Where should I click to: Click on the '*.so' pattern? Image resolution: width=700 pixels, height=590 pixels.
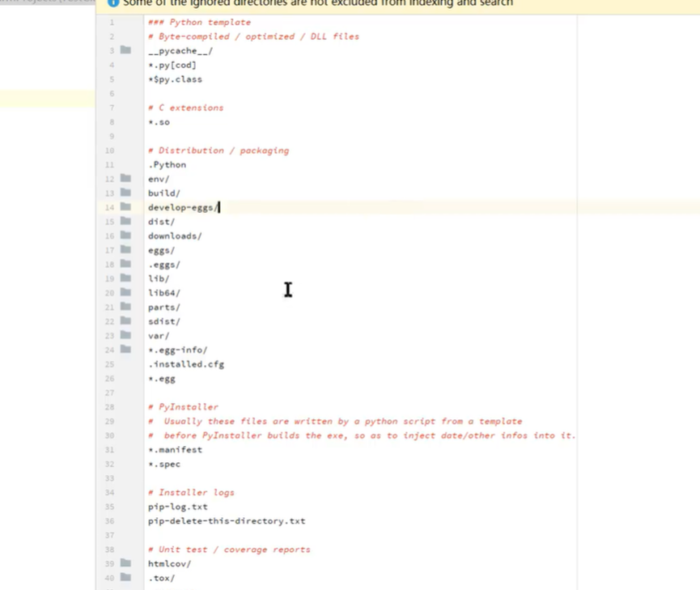coord(159,122)
